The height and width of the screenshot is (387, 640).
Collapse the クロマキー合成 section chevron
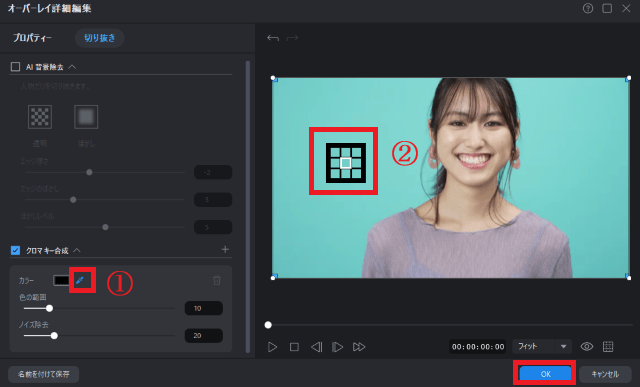point(77,250)
